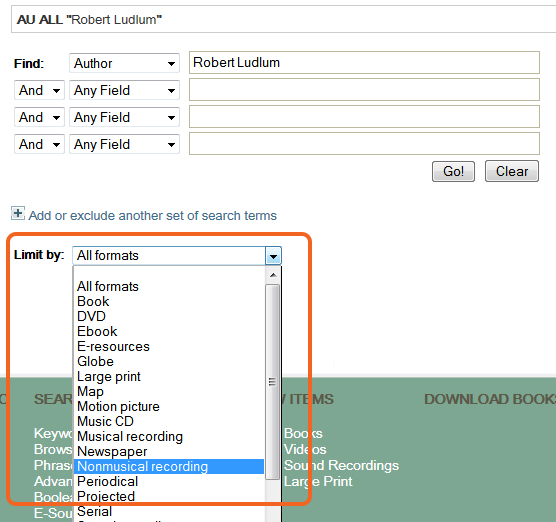Image resolution: width=556 pixels, height=522 pixels.
Task: Select Motion picture format option
Action: pyautogui.click(x=169, y=406)
